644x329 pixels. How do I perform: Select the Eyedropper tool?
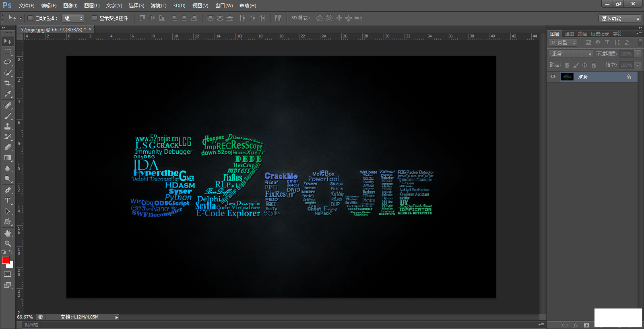pyautogui.click(x=8, y=94)
